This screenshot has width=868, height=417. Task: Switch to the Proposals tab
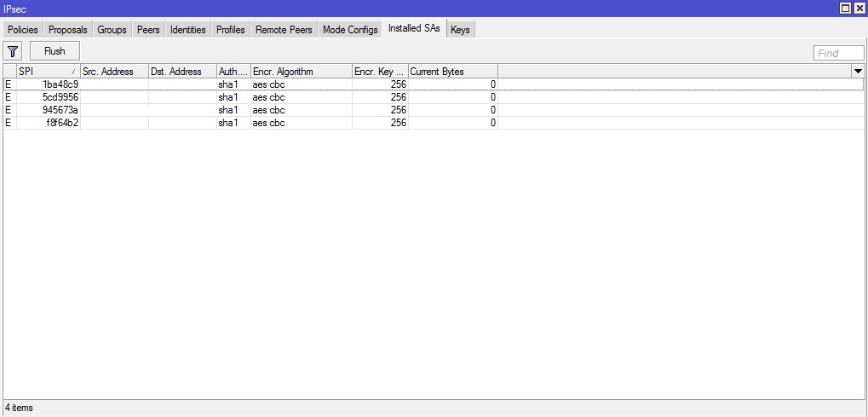tap(67, 30)
